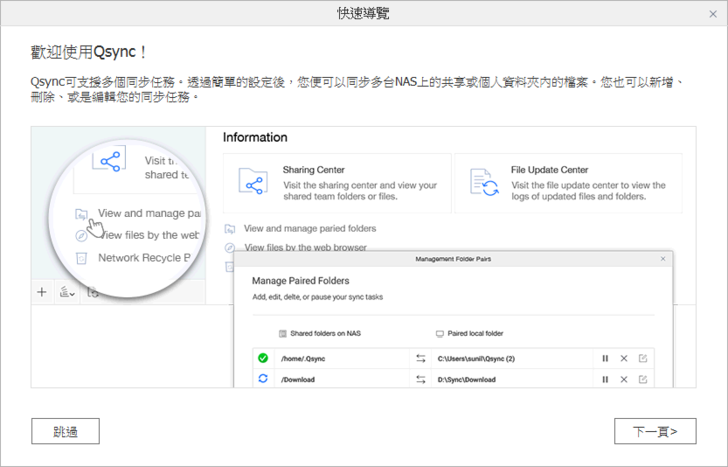Pause the /home/.Qsync sync task
The height and width of the screenshot is (467, 728).
click(605, 358)
